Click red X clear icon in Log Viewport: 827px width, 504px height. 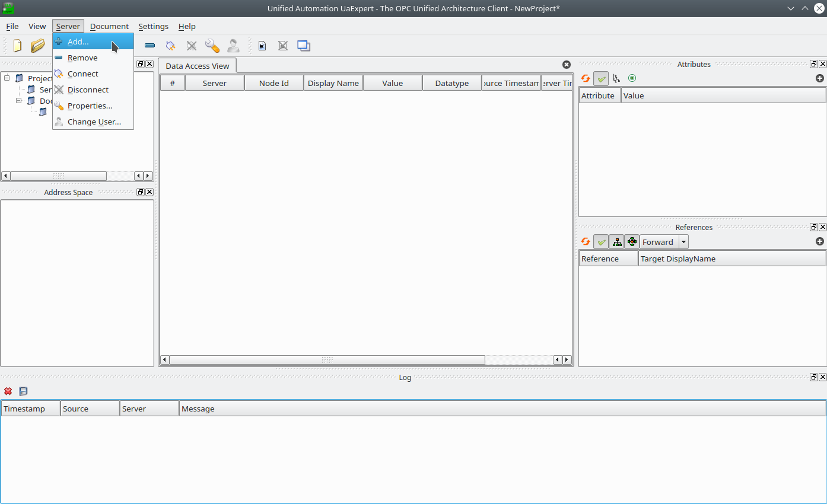click(x=8, y=391)
